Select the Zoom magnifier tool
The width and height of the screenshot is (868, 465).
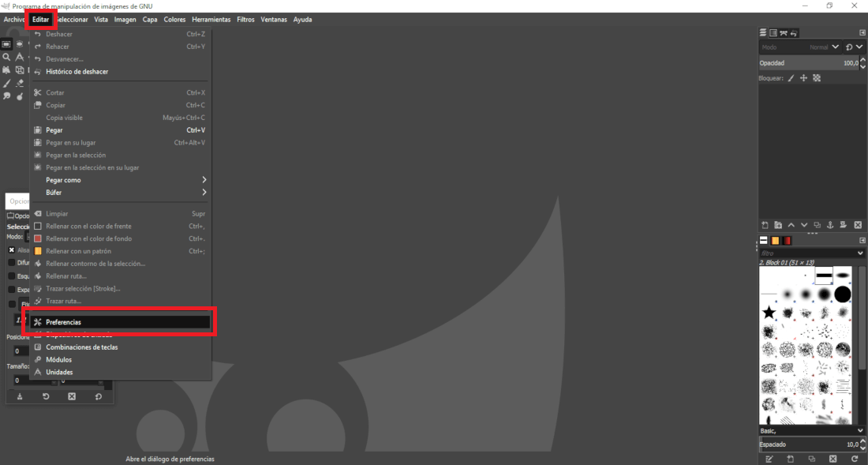(6, 57)
